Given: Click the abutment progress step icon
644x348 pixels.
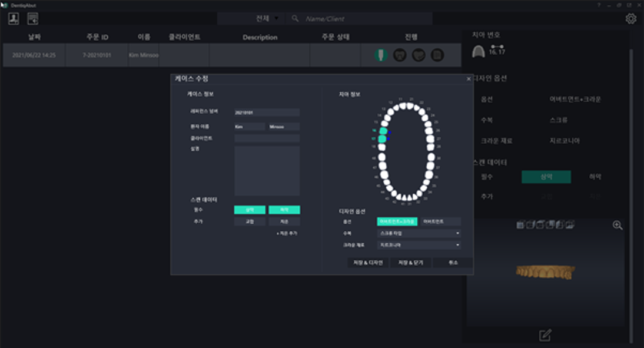Looking at the screenshot, I should (381, 55).
